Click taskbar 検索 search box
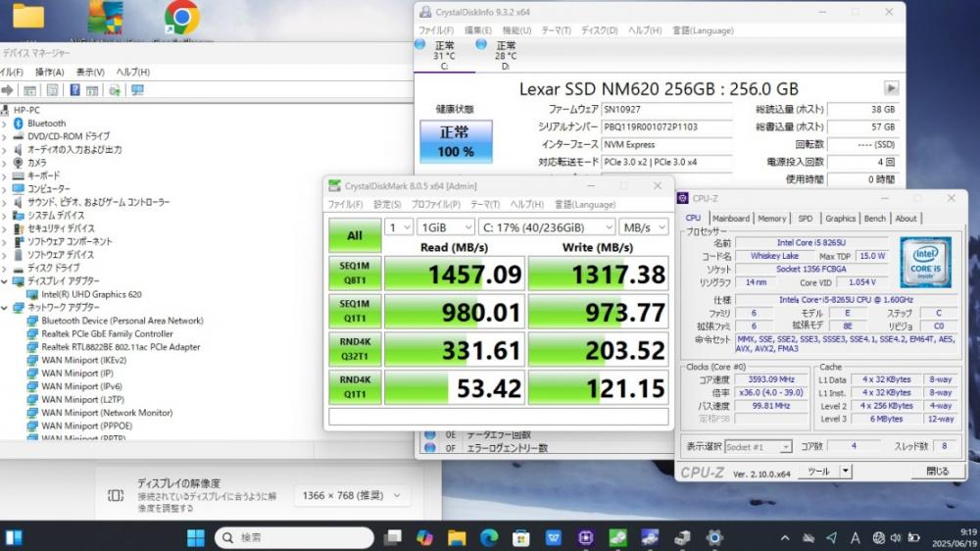 (294, 537)
